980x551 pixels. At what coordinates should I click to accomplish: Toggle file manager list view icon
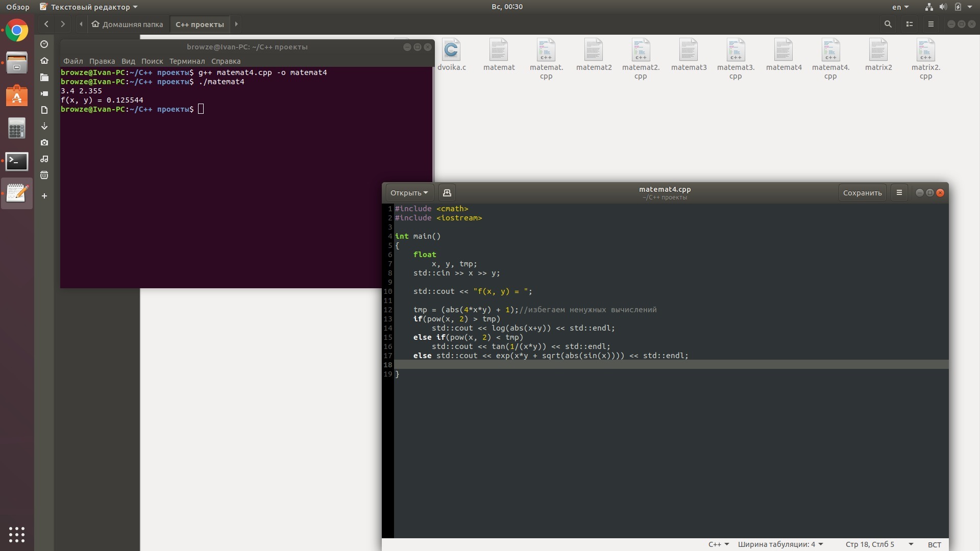[909, 24]
